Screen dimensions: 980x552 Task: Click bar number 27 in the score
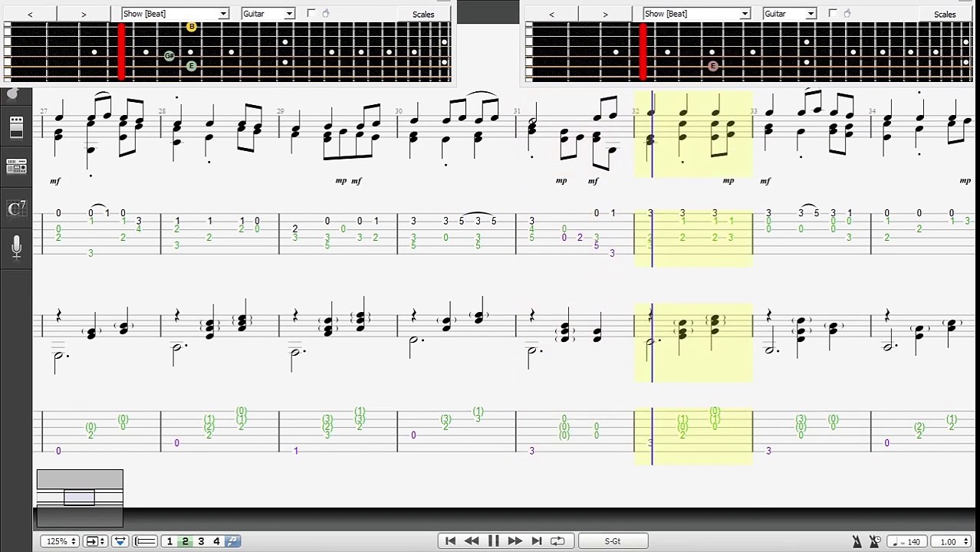point(44,111)
